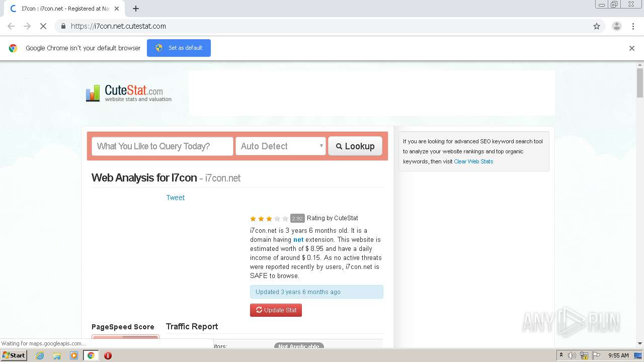Viewport: 644px width, 362px height.
Task: Bookmark this page with the star
Action: click(597, 26)
